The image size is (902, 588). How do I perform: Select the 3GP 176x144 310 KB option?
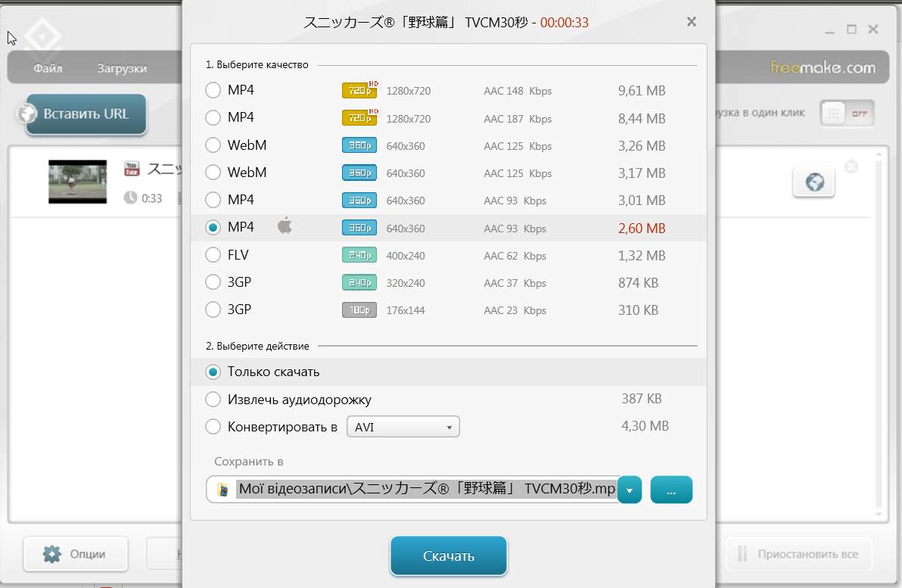(213, 310)
